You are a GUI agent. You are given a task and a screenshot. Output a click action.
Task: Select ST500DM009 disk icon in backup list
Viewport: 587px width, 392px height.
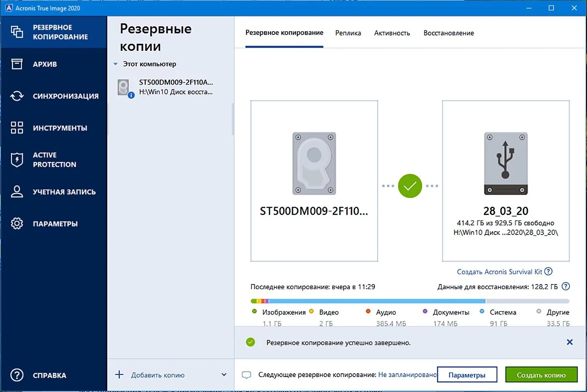(x=123, y=87)
